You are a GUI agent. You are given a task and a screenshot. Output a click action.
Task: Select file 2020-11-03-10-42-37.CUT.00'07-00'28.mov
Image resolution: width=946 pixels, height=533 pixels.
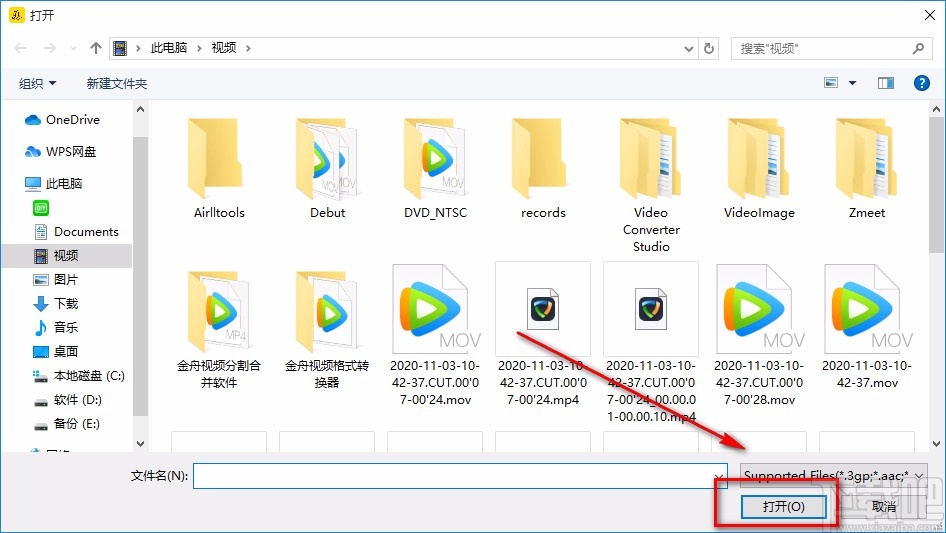tap(759, 335)
